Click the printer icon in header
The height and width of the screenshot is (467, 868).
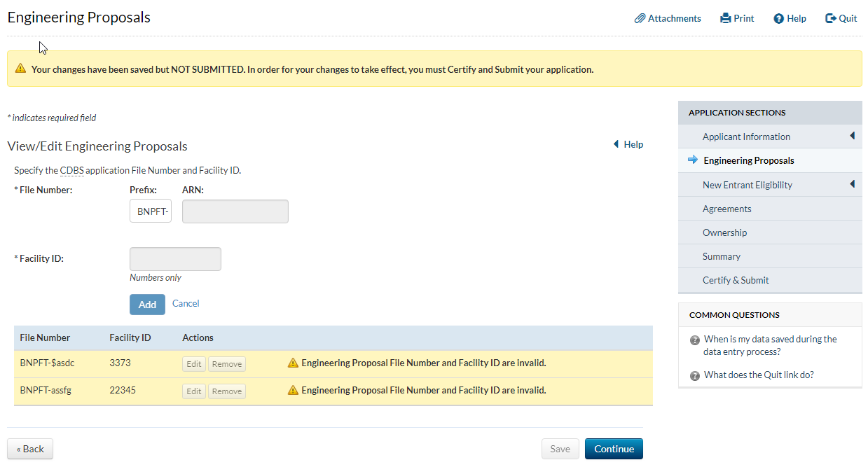725,19
